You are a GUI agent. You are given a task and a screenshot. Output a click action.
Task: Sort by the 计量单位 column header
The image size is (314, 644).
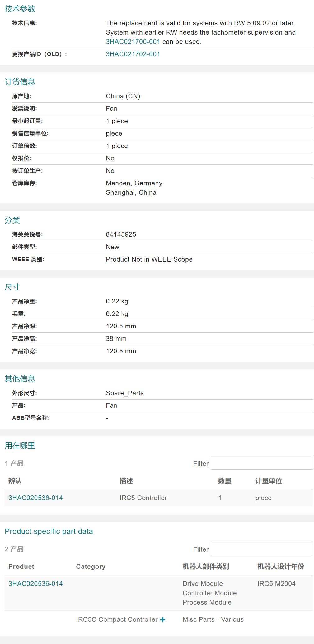click(269, 481)
